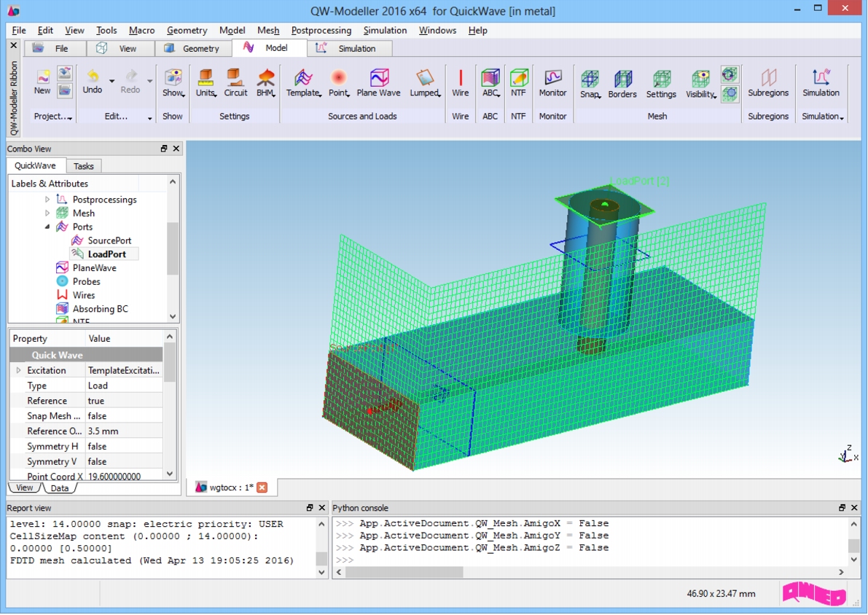Viewport: 868px width, 615px height.
Task: Expand the Edit... group arrow
Action: tap(149, 117)
